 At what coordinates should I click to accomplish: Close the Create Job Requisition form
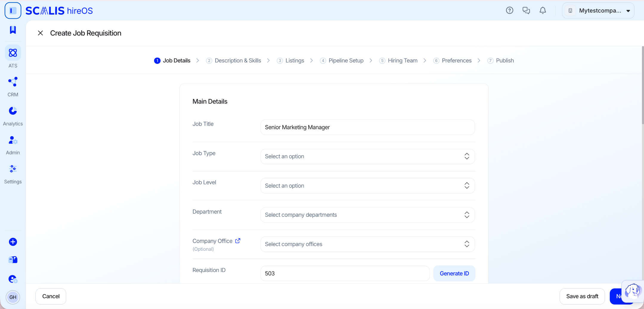click(41, 33)
